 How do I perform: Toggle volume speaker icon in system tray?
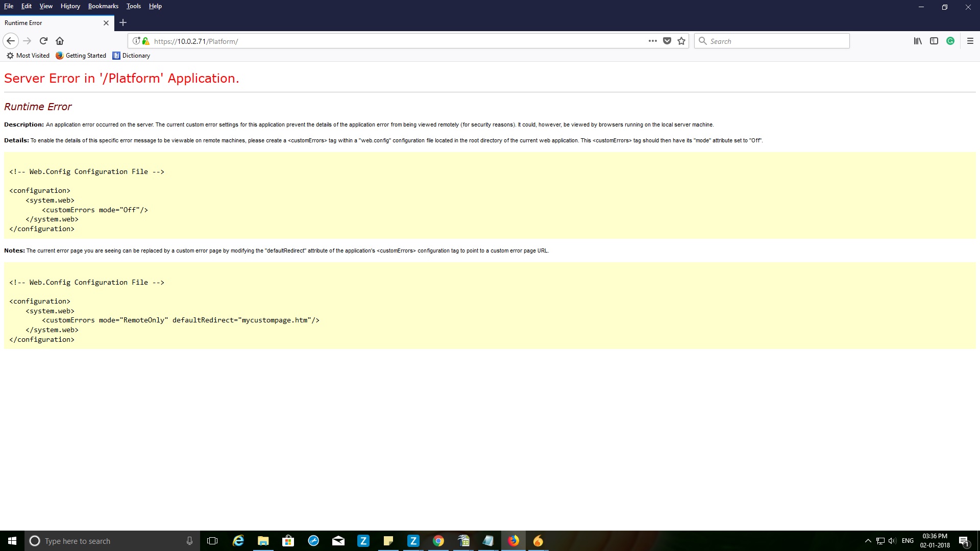pyautogui.click(x=892, y=541)
